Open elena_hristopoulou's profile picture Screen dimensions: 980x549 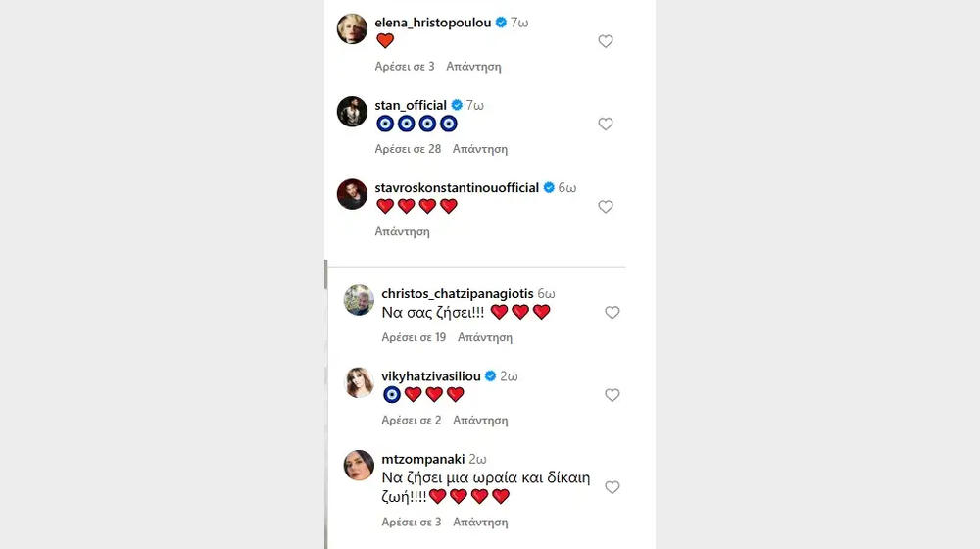pyautogui.click(x=352, y=29)
